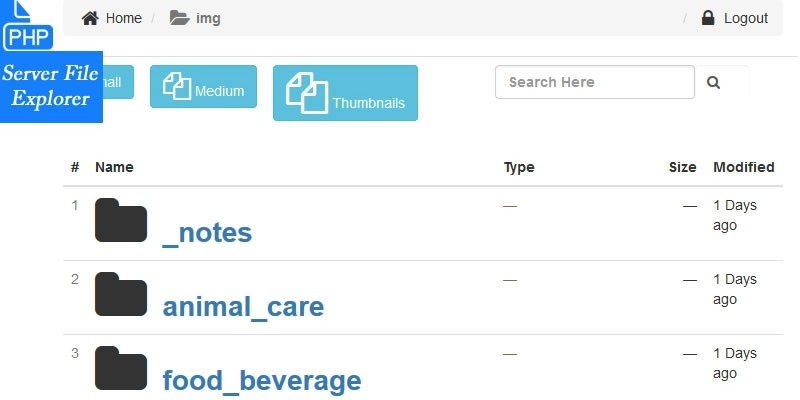Screen dimensions: 800x400
Task: Click the Name column header
Action: coord(114,167)
